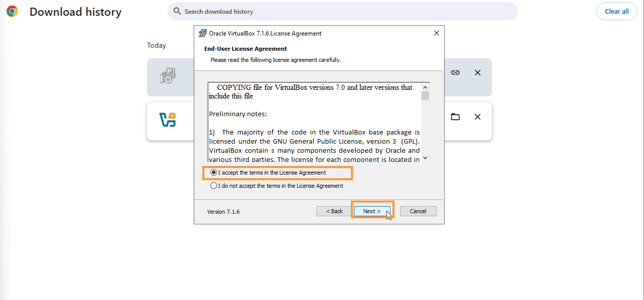Click the installer file icon in first download
This screenshot has height=300, width=644.
click(x=167, y=76)
